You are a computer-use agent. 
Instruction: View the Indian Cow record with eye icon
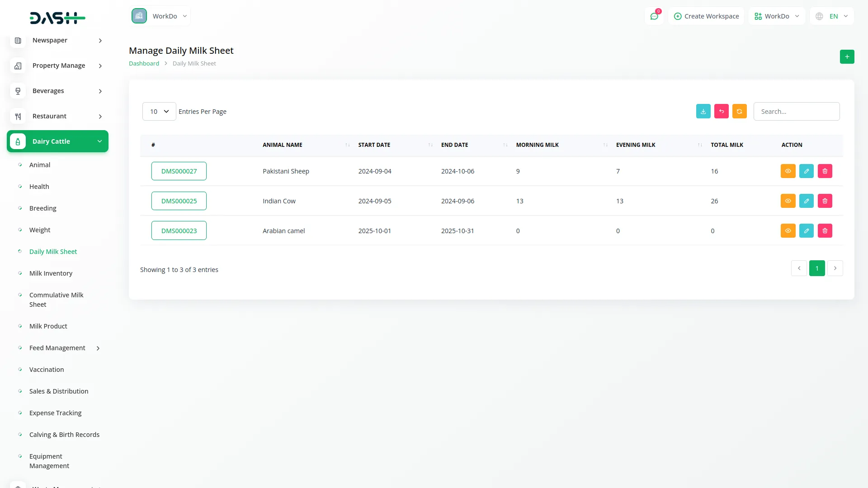coord(788,201)
